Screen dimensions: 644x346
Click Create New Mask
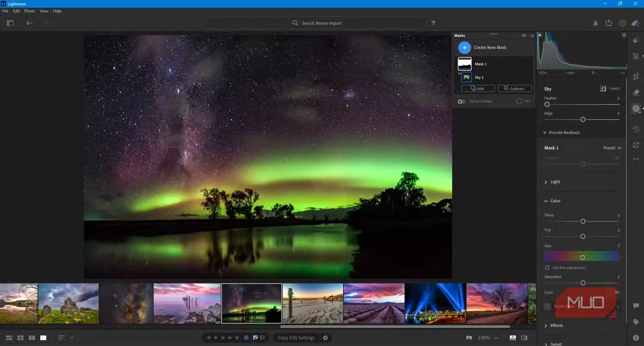coord(483,48)
